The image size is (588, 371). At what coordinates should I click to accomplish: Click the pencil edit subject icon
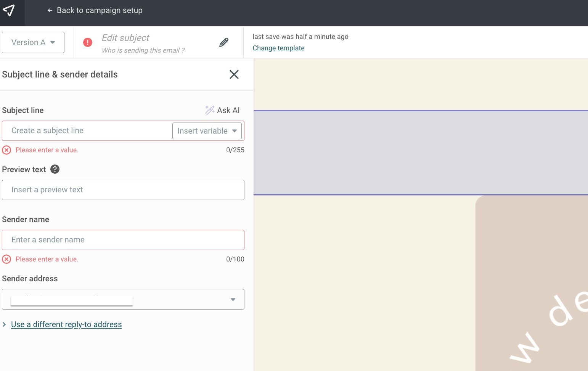pos(224,42)
